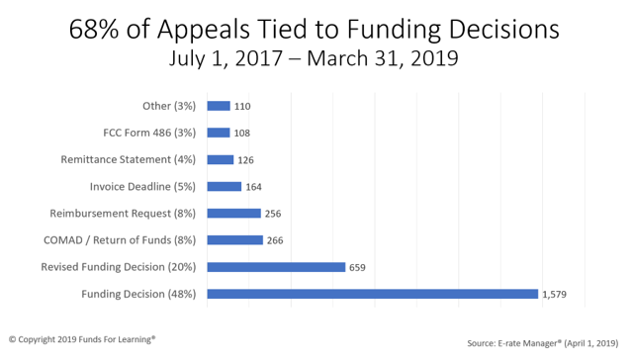Click the 659 data label

[357, 267]
